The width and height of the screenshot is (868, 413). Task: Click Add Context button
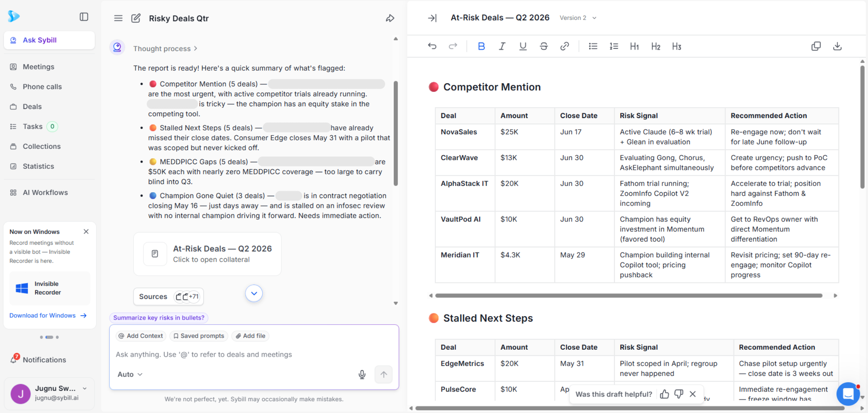coord(141,336)
